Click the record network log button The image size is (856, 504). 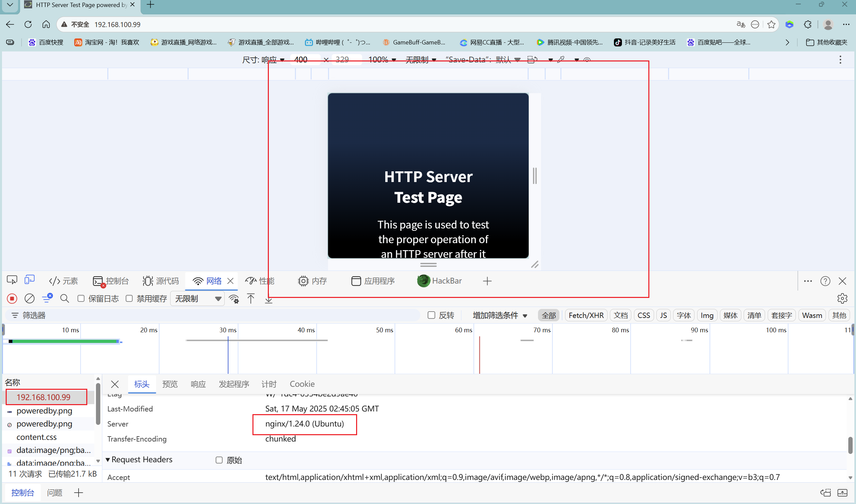[12, 299]
